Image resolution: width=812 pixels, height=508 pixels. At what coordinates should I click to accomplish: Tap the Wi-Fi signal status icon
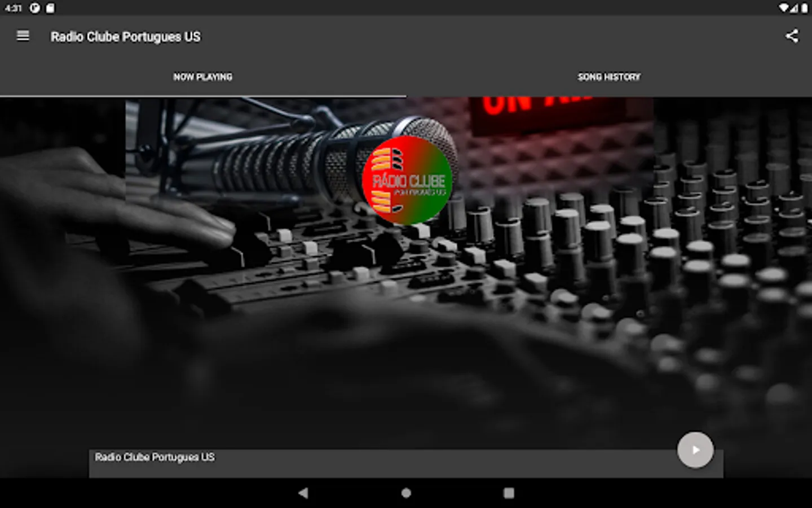pos(784,8)
